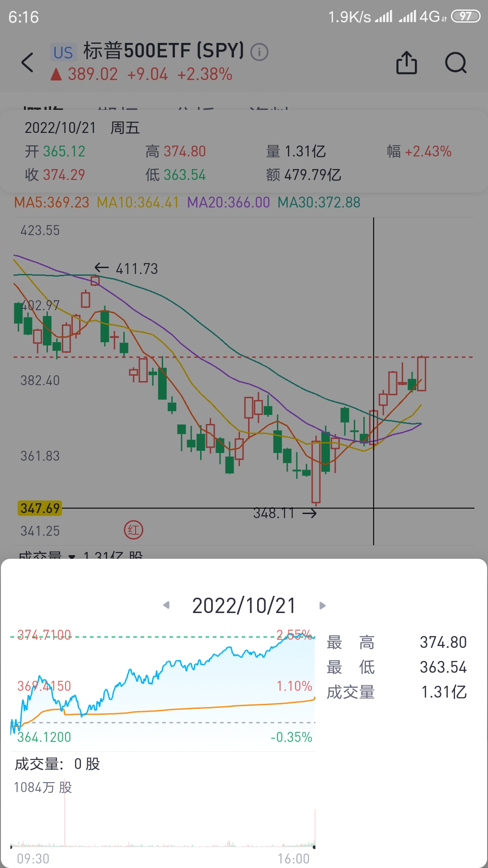Tap the 最低 363.54 value
This screenshot has height=868, width=488.
[443, 667]
